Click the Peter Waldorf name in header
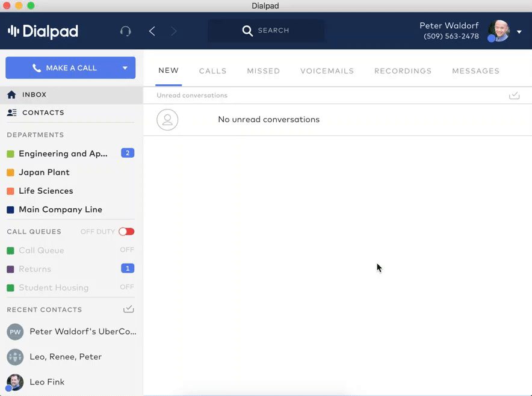 tap(449, 25)
